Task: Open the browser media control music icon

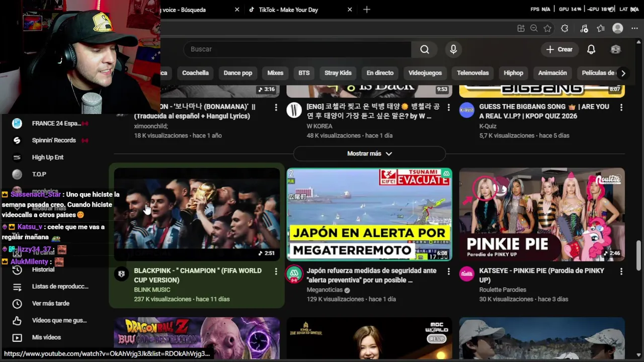Action: click(584, 29)
